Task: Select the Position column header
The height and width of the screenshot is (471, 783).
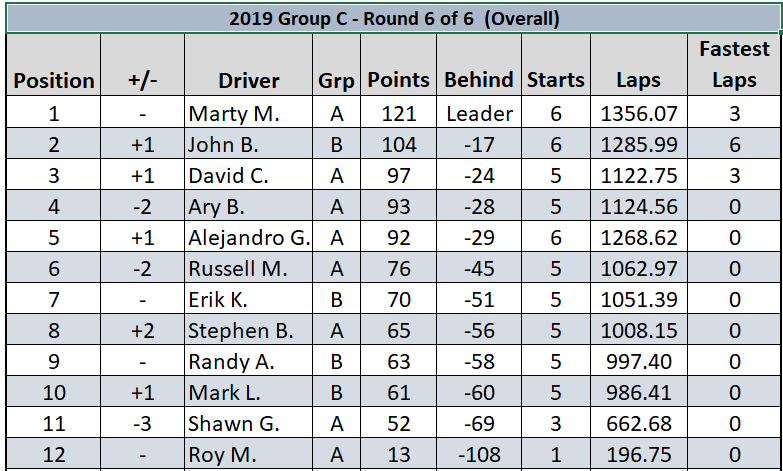Action: point(54,80)
